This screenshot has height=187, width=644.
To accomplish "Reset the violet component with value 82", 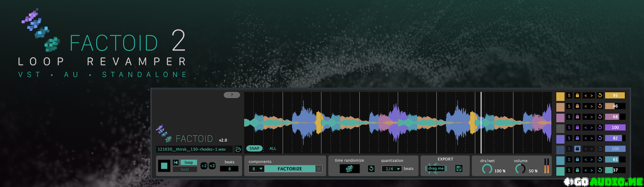I will point(600,138).
